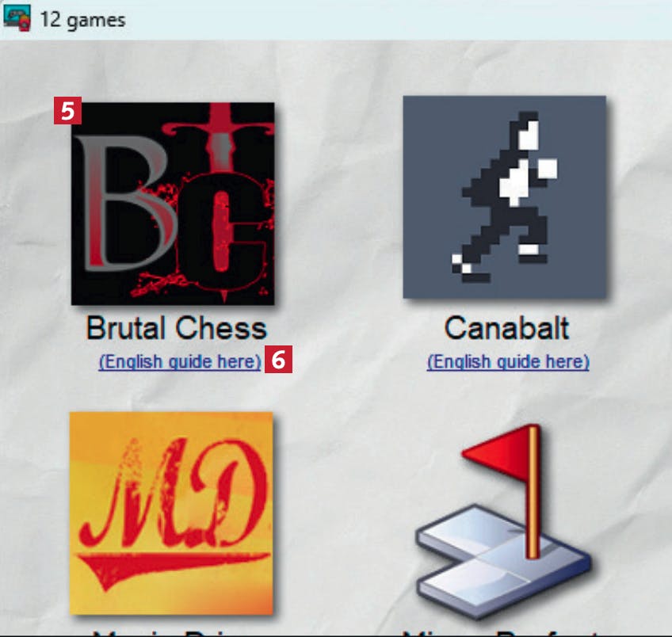Click the red number 6 badge
The width and height of the screenshot is (672, 637).
(279, 359)
